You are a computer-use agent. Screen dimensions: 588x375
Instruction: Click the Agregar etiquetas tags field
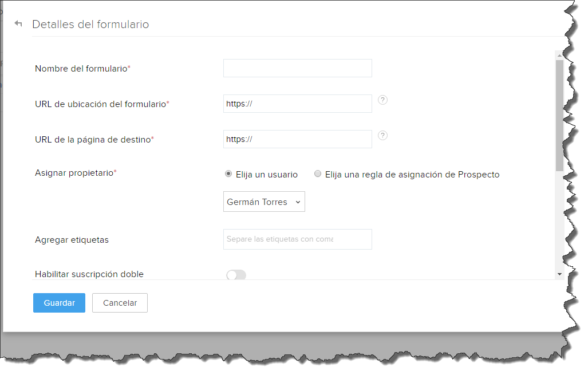(297, 239)
